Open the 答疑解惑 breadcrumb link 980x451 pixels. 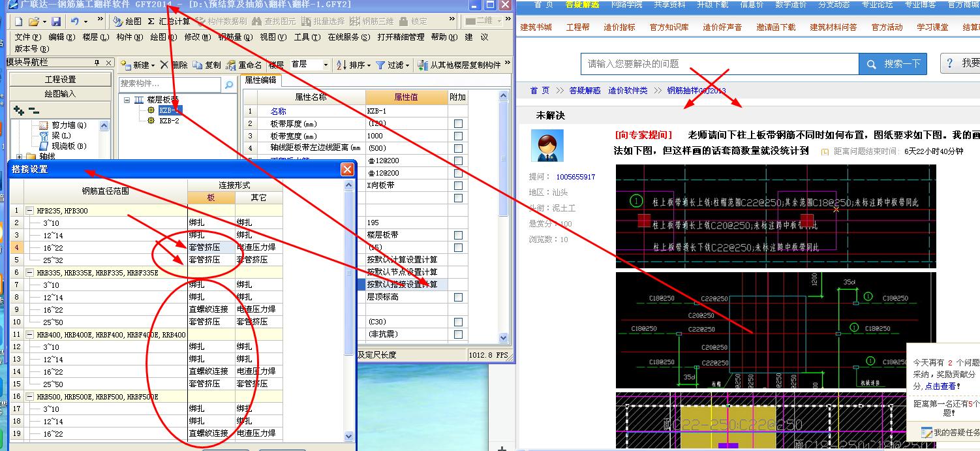585,91
